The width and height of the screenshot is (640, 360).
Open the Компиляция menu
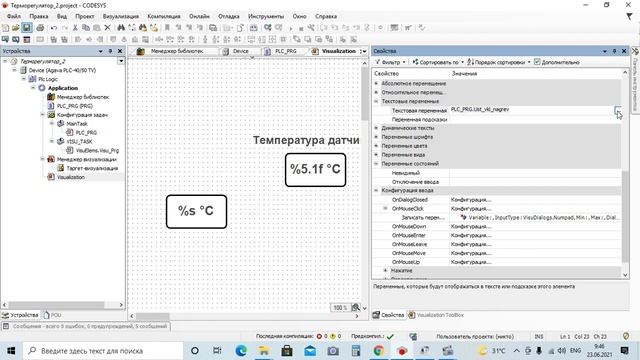coord(164,16)
